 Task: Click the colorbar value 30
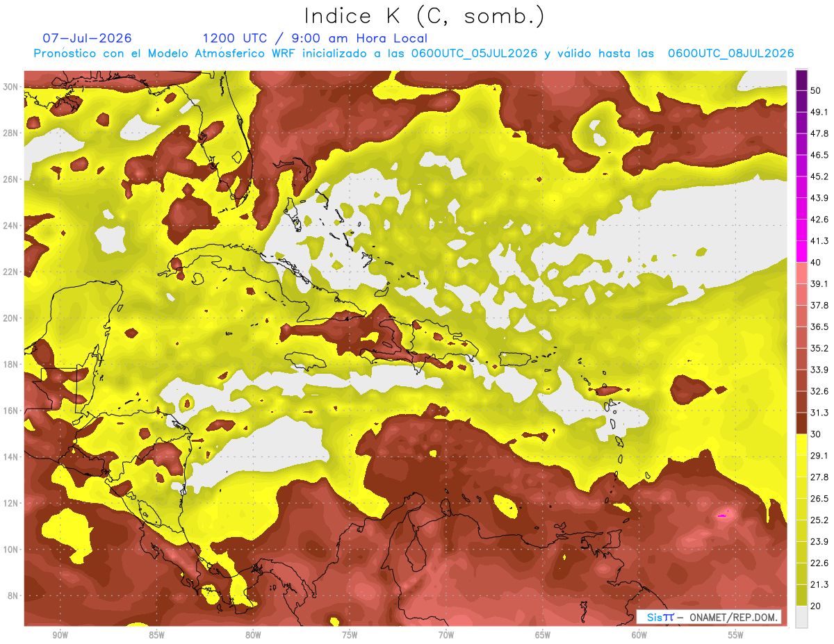point(817,434)
